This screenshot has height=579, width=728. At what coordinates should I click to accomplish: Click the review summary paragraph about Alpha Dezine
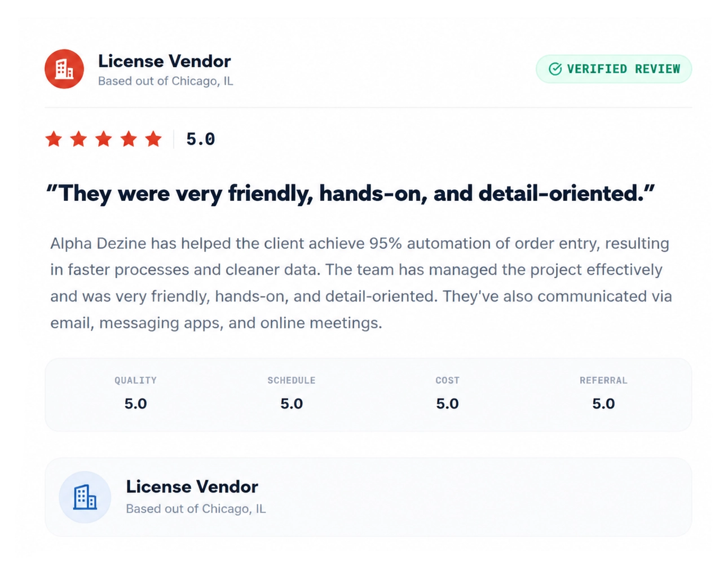click(361, 283)
